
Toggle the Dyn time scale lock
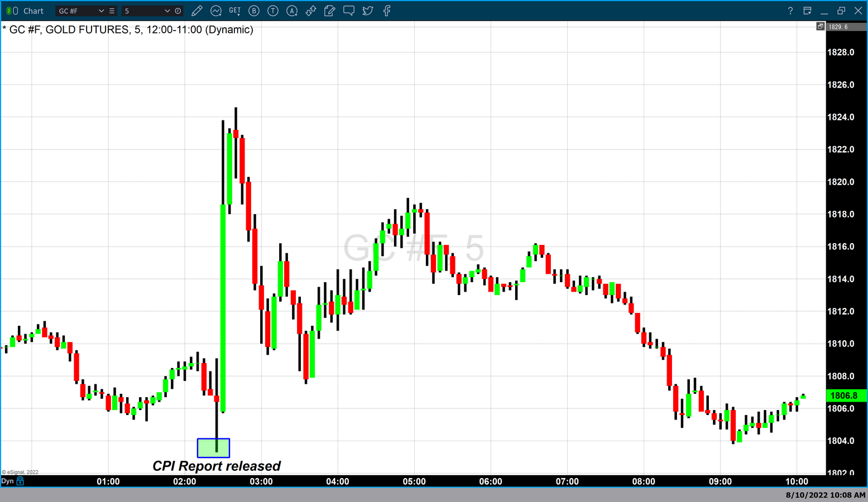coord(21,481)
